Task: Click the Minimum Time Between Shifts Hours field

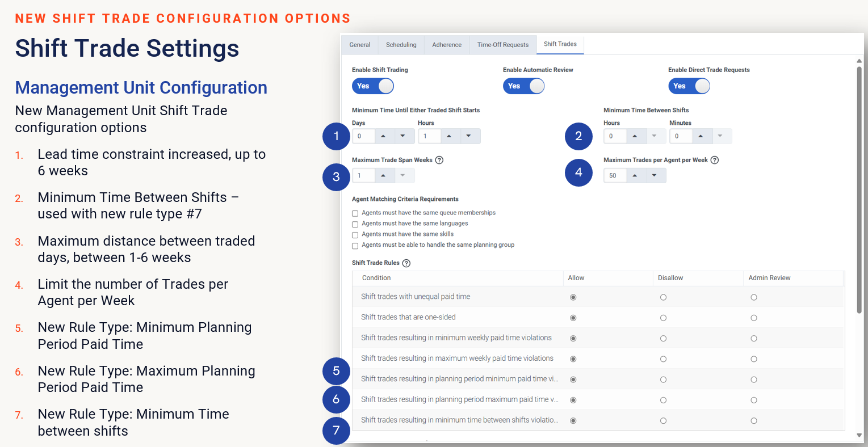Action: point(615,136)
